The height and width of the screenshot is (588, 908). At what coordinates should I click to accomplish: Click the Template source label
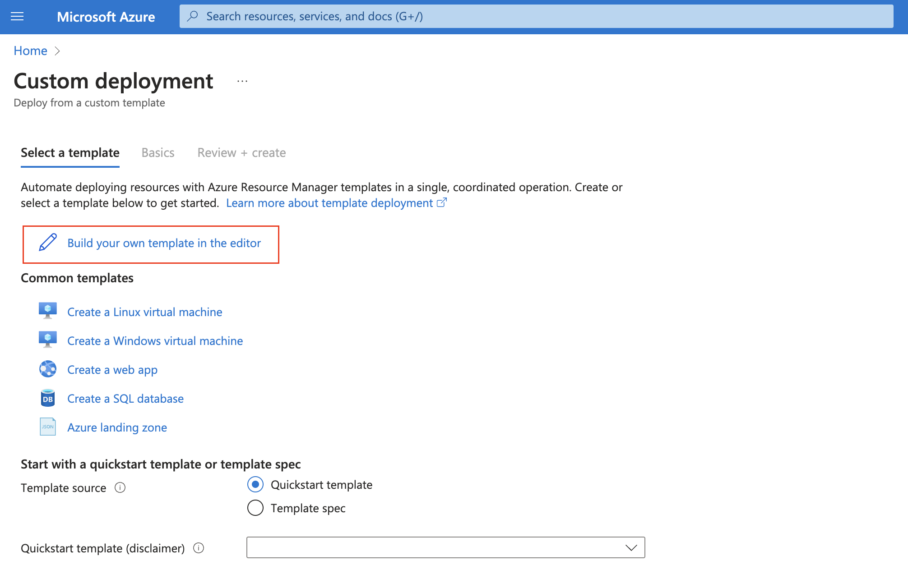(x=64, y=488)
